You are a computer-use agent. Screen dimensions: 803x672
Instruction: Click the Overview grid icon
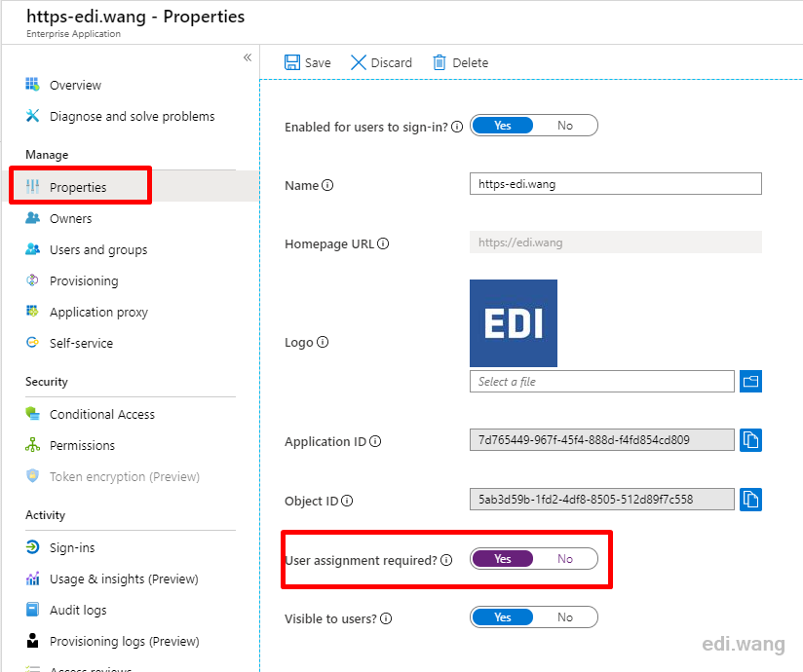click(x=32, y=84)
